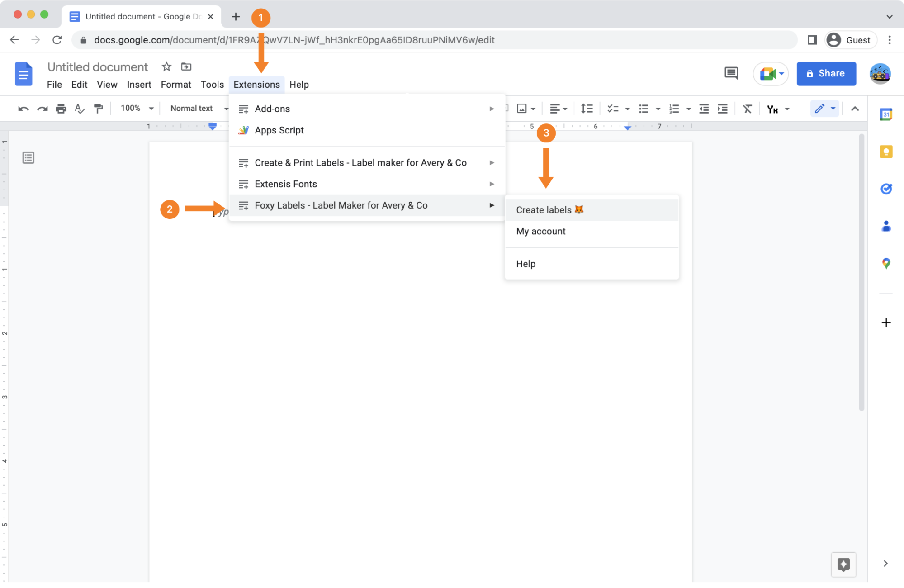
Task: Select the Paint format tool
Action: click(98, 109)
